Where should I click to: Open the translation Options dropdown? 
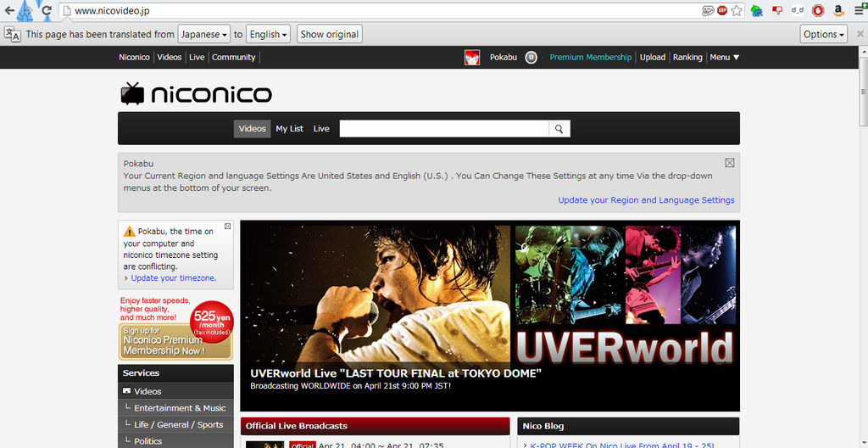click(x=824, y=35)
